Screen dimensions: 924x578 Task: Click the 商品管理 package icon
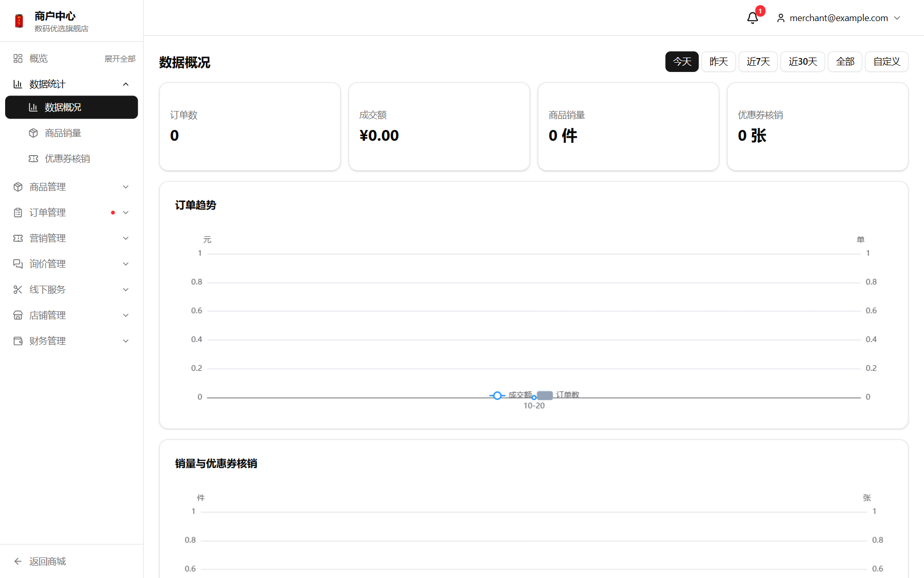click(18, 187)
